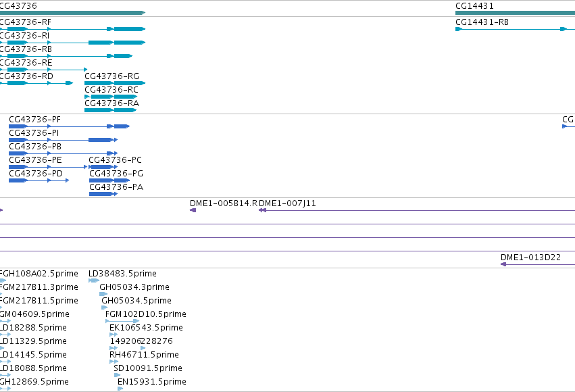
Task: Select the LD38483.5prime EST label
Action: click(x=122, y=274)
